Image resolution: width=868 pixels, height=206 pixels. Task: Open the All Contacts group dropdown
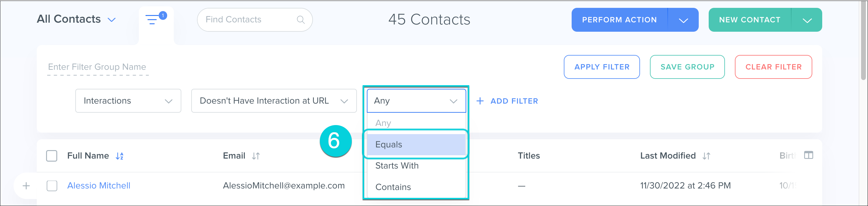tap(111, 20)
